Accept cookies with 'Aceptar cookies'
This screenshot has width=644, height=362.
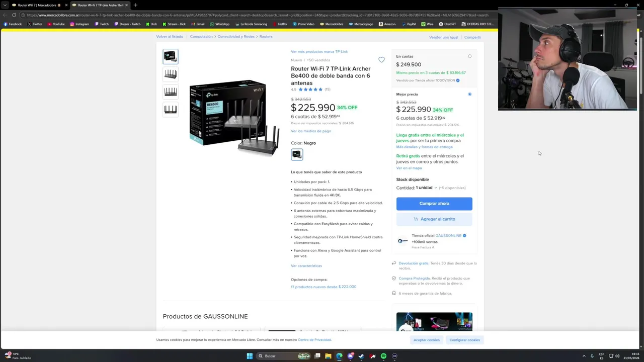[x=427, y=340]
